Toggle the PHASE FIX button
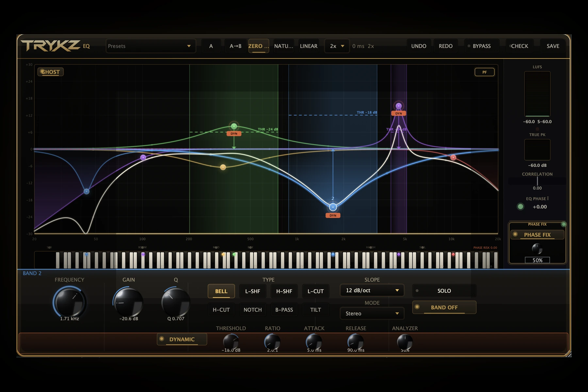 point(537,235)
